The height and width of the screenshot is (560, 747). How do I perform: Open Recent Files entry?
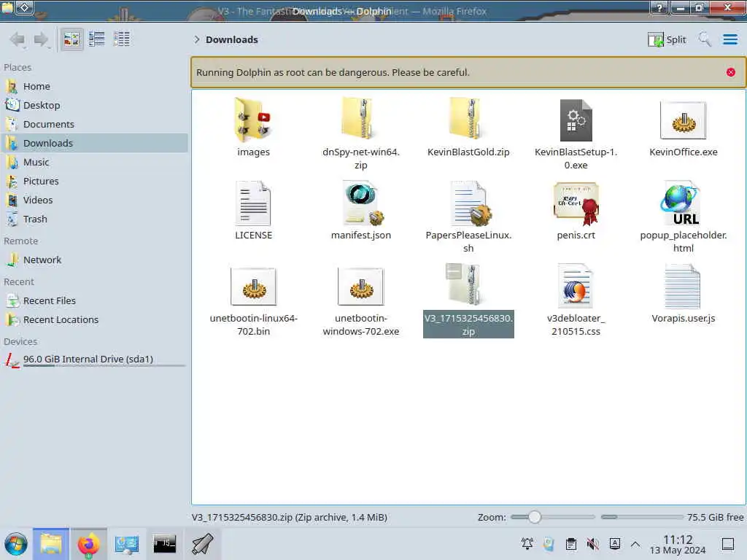[x=94, y=301]
